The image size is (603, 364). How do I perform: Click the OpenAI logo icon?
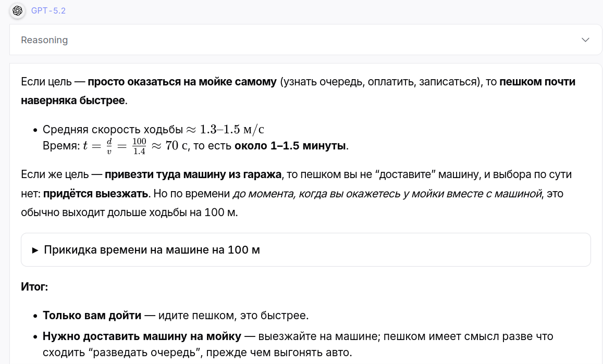pos(17,10)
